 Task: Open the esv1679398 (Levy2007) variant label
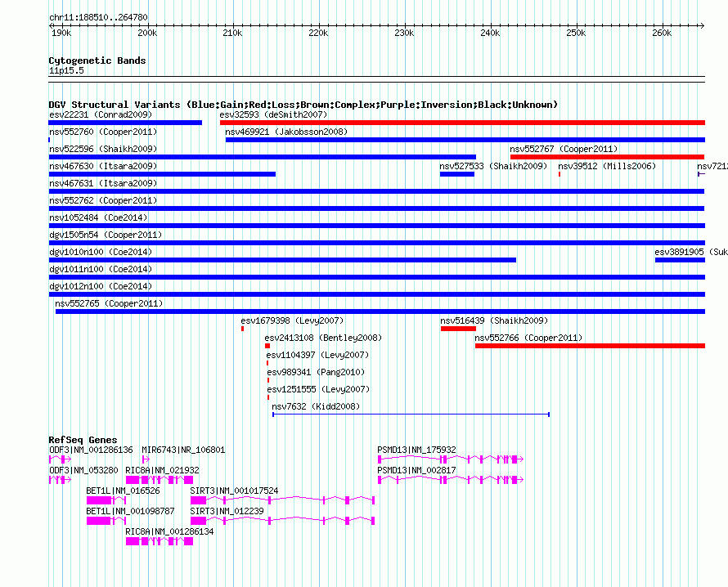[292, 320]
